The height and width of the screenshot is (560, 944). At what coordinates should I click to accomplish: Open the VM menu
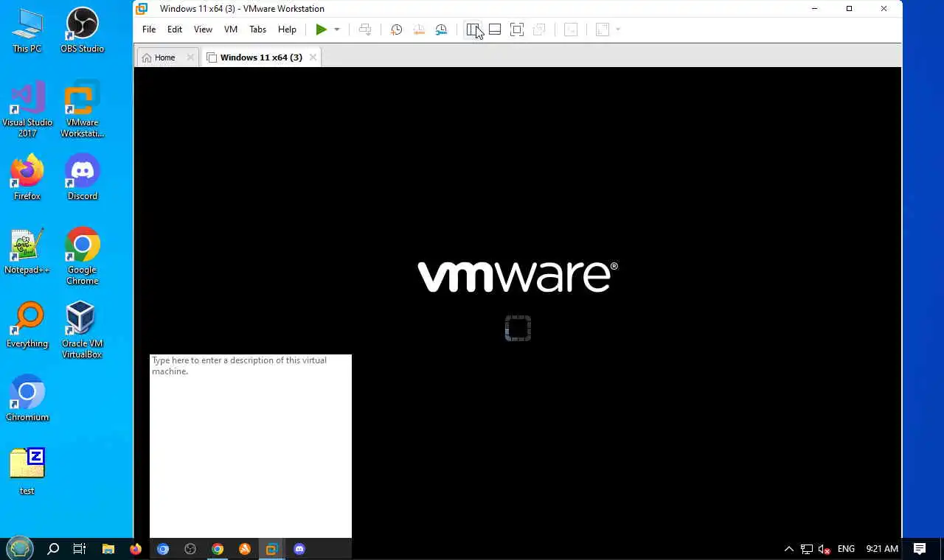(x=231, y=29)
